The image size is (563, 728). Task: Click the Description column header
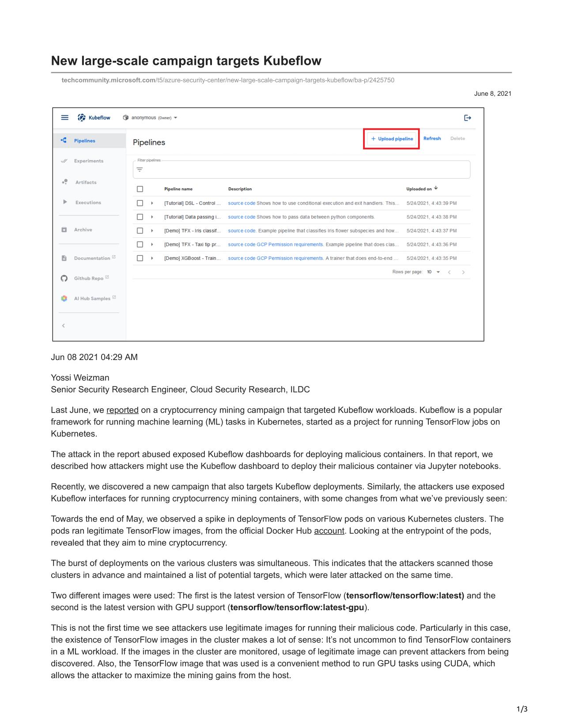pos(240,189)
